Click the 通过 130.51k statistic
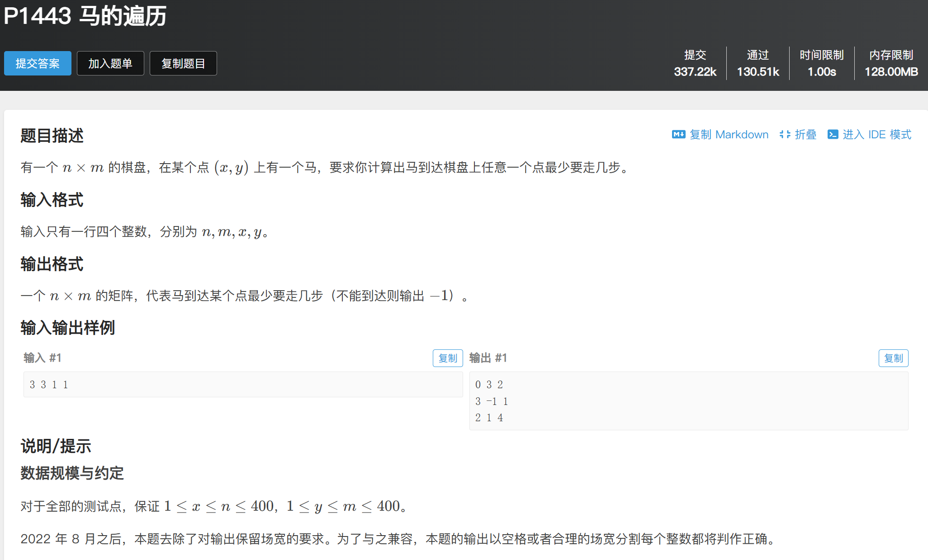 (x=758, y=63)
